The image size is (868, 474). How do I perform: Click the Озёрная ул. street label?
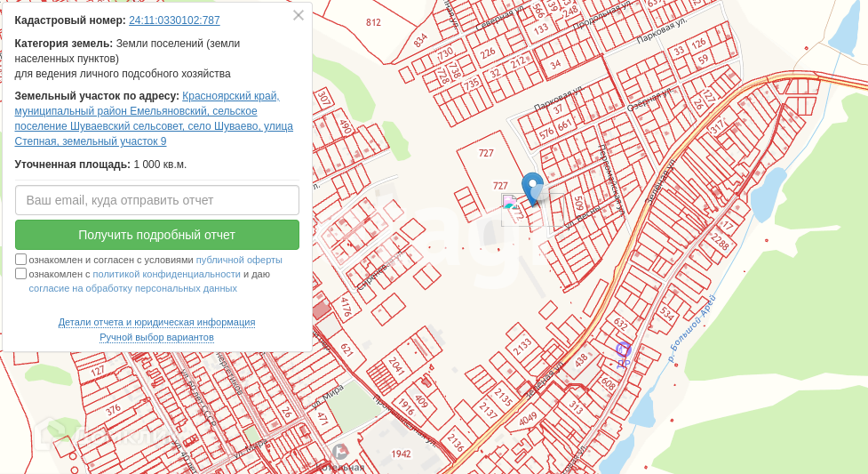[649, 100]
